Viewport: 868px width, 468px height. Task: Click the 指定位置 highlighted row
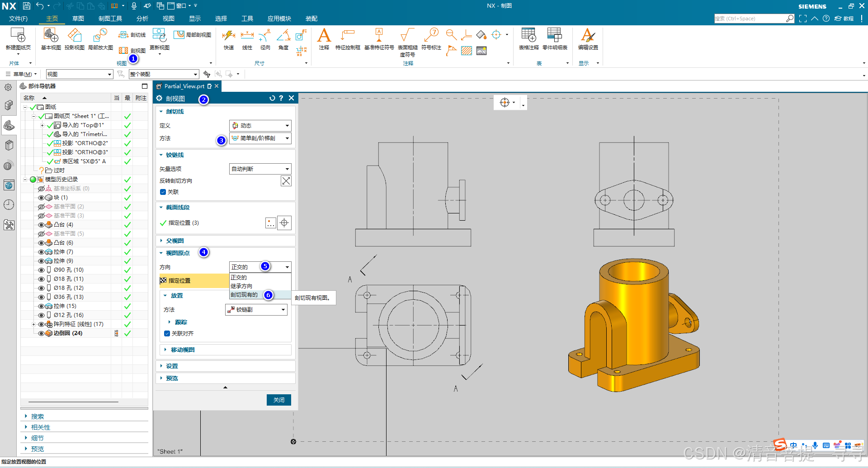[194, 281]
